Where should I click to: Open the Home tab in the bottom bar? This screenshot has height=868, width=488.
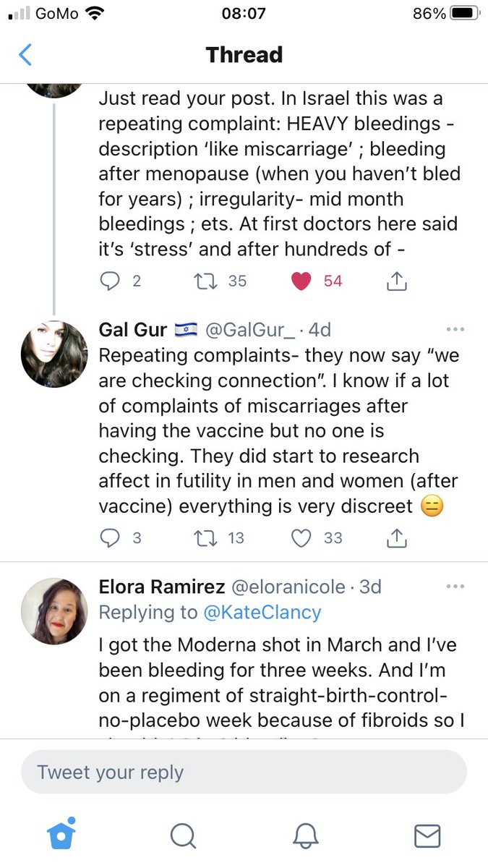pos(61,836)
